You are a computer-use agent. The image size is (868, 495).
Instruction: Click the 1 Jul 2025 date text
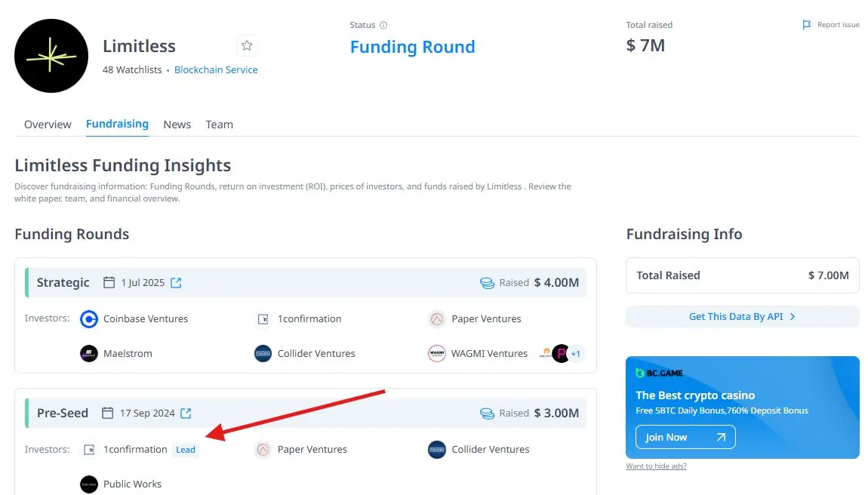coord(143,283)
